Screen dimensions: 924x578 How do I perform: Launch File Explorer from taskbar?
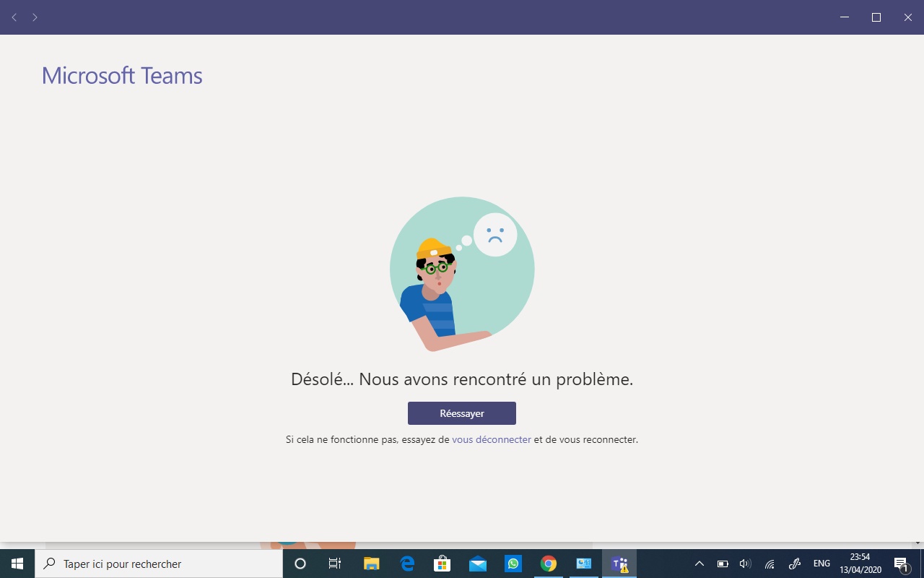pos(371,564)
